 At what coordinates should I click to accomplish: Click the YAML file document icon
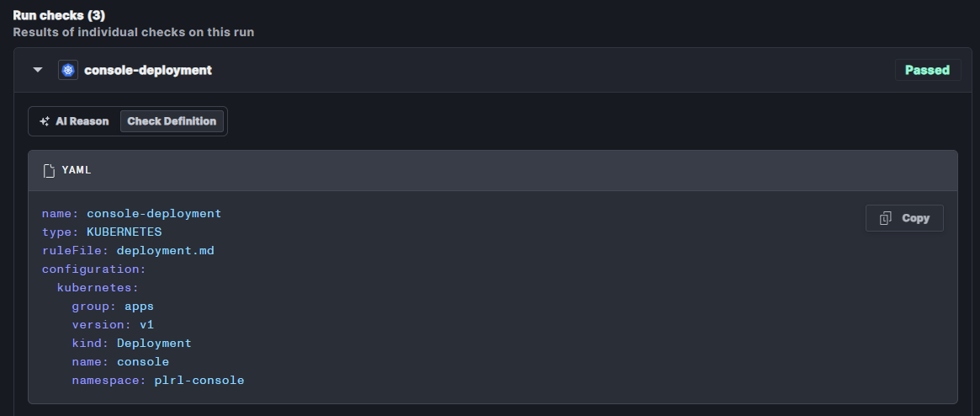(x=49, y=170)
